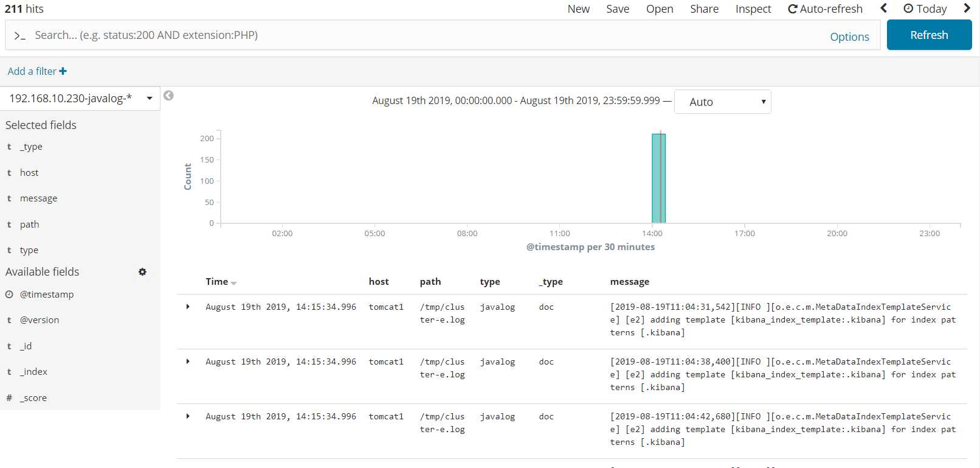
Task: Select host in selected fields
Action: point(29,173)
